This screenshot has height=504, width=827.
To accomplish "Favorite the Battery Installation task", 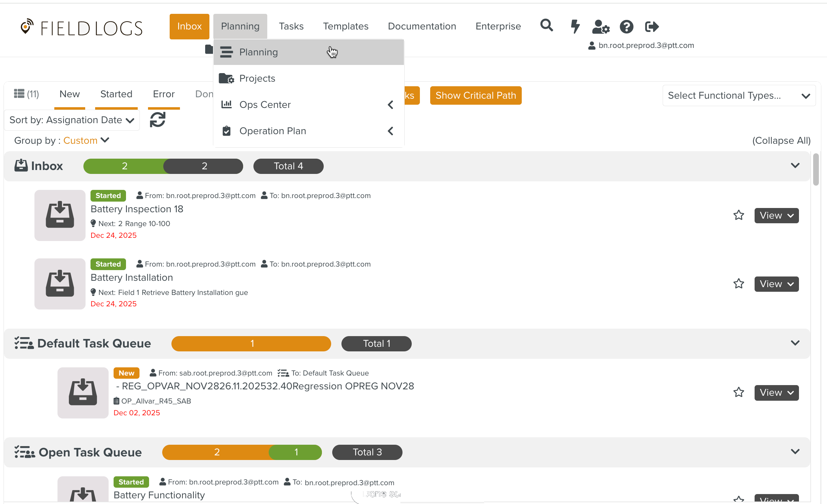I will click(739, 284).
